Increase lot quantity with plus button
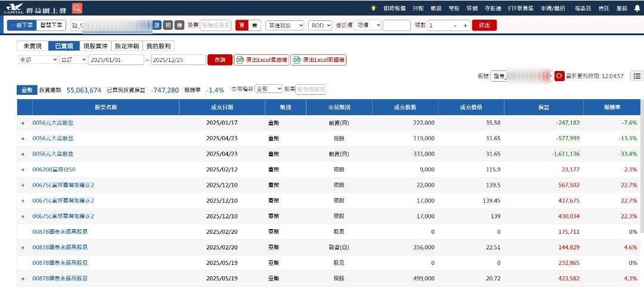The image size is (644, 287). [465, 26]
